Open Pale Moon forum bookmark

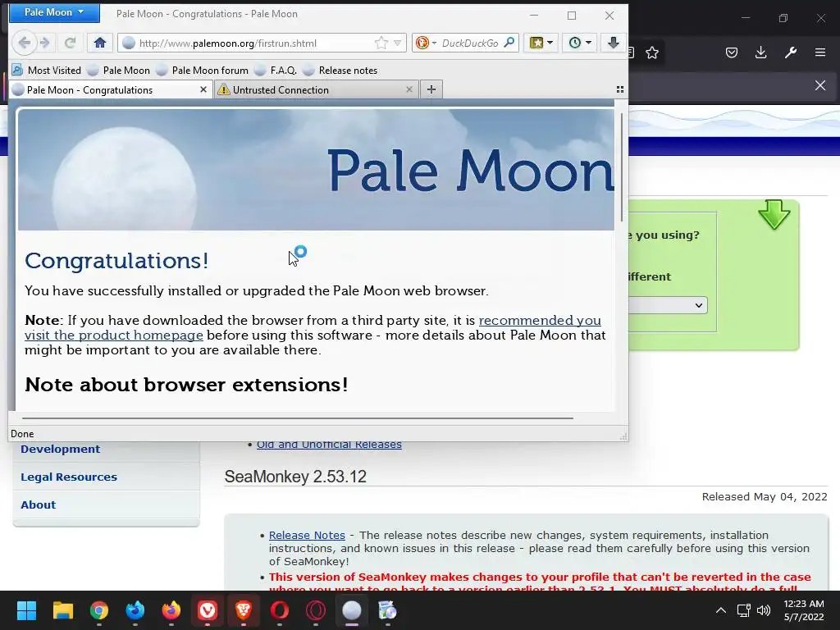tap(203, 71)
